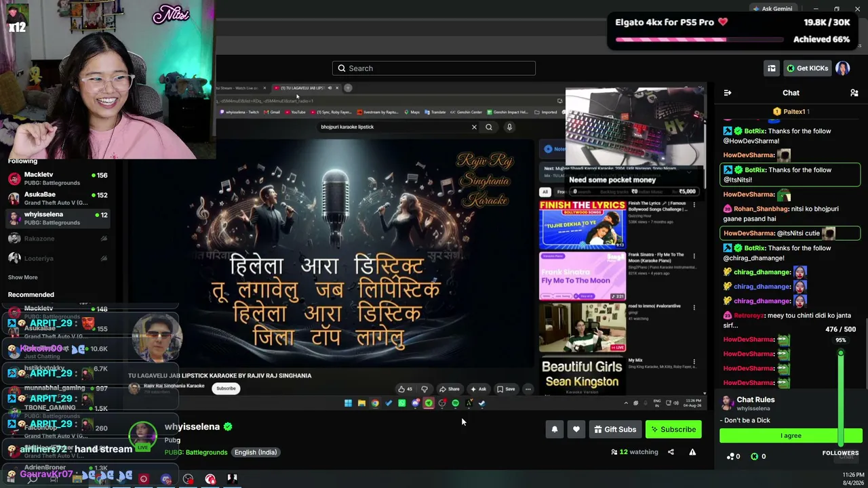The width and height of the screenshot is (868, 488).
Task: Focus the Kick Search field
Action: pos(434,68)
